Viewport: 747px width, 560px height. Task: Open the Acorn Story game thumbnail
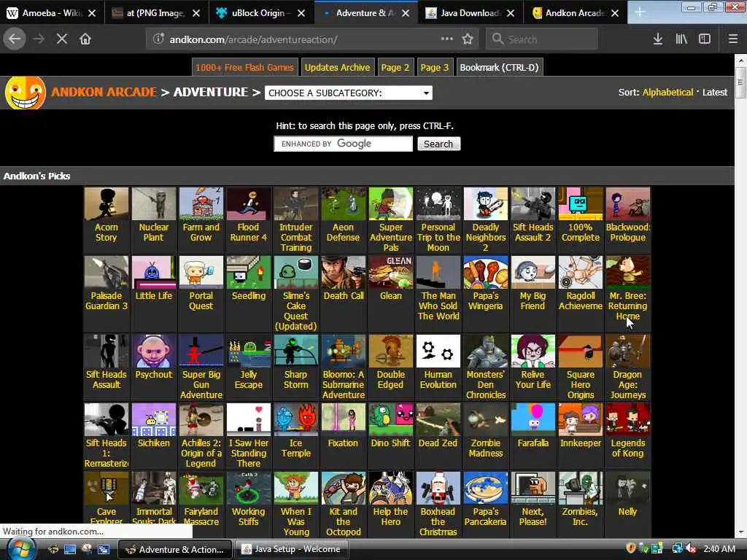click(x=107, y=204)
